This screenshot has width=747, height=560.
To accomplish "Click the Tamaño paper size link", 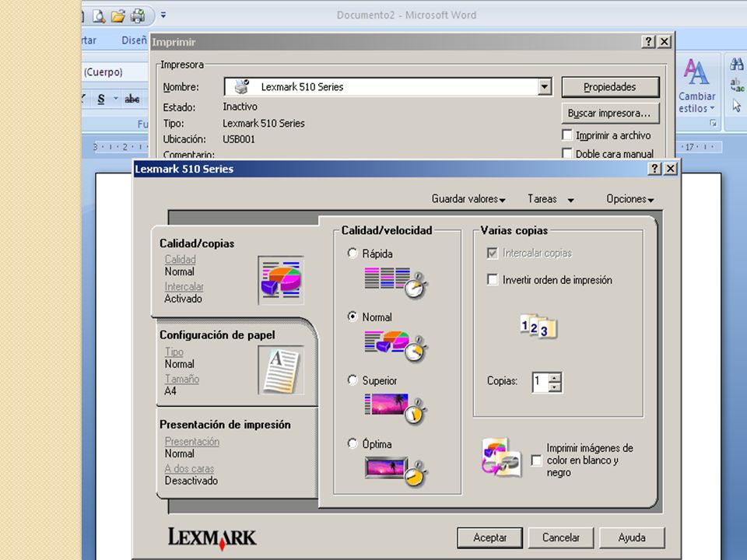I will (182, 379).
